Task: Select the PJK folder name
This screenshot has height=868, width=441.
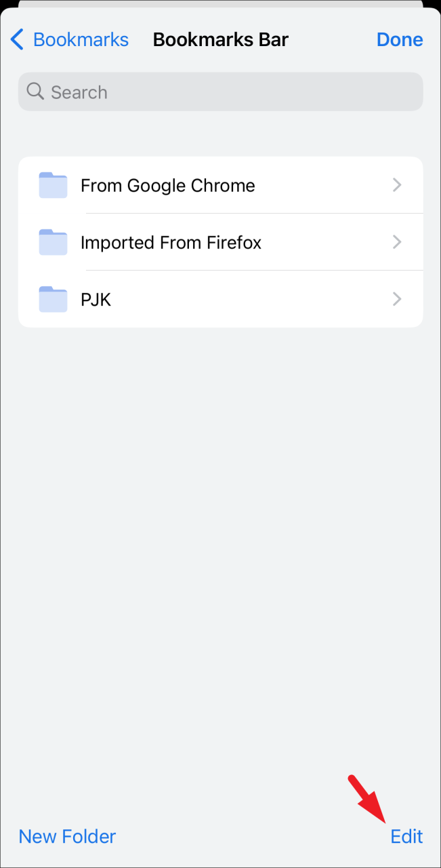Action: coord(96,299)
